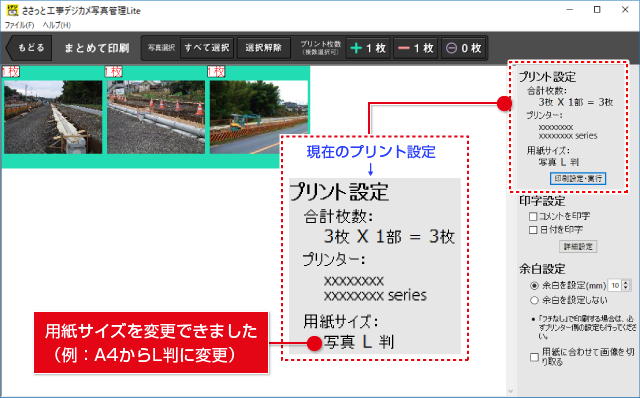Click the もどる back button
The image size is (640, 398).
pos(29,48)
